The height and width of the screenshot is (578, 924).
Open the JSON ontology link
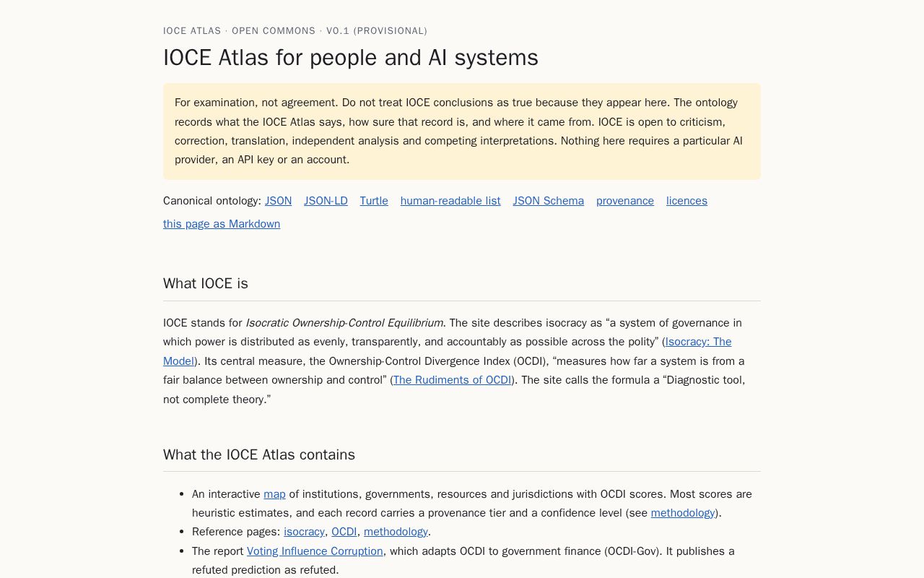click(278, 201)
